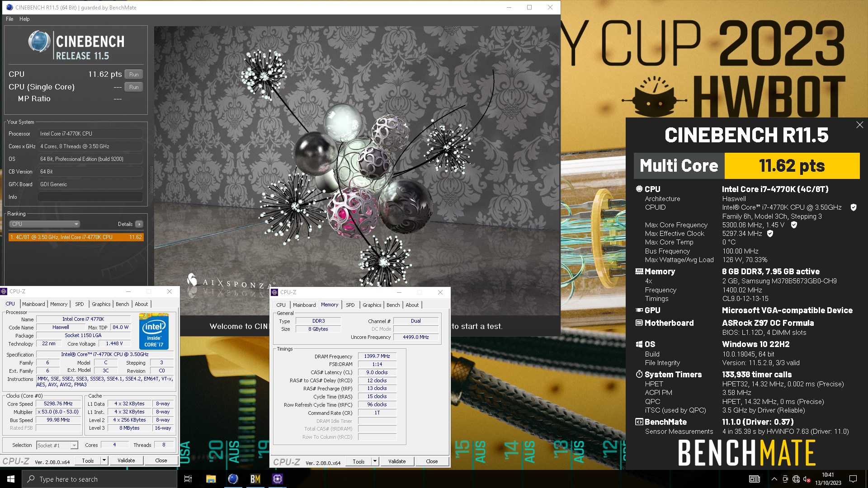Open the Windows Start menu

[11, 479]
